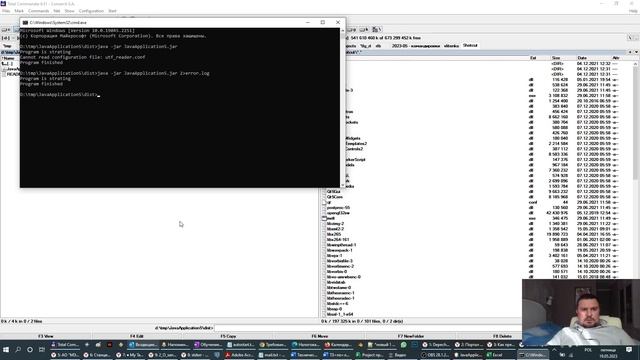Click the F5 Copy button
640x360 pixels.
pyautogui.click(x=228, y=336)
